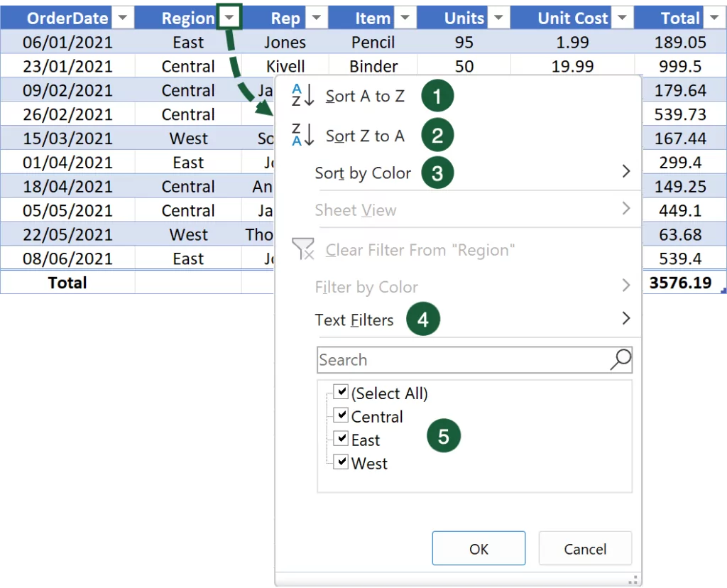The width and height of the screenshot is (727, 588).
Task: Click the Clear Filter funnel icon
Action: click(x=303, y=249)
